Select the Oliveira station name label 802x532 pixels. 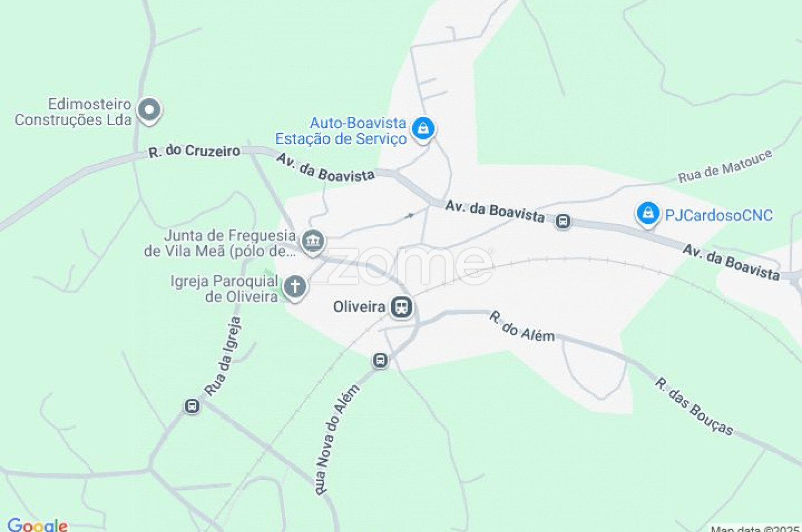(359, 307)
